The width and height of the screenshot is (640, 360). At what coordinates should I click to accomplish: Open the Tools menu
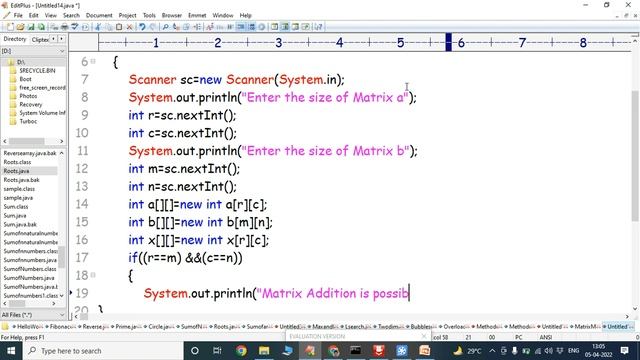(x=149, y=15)
